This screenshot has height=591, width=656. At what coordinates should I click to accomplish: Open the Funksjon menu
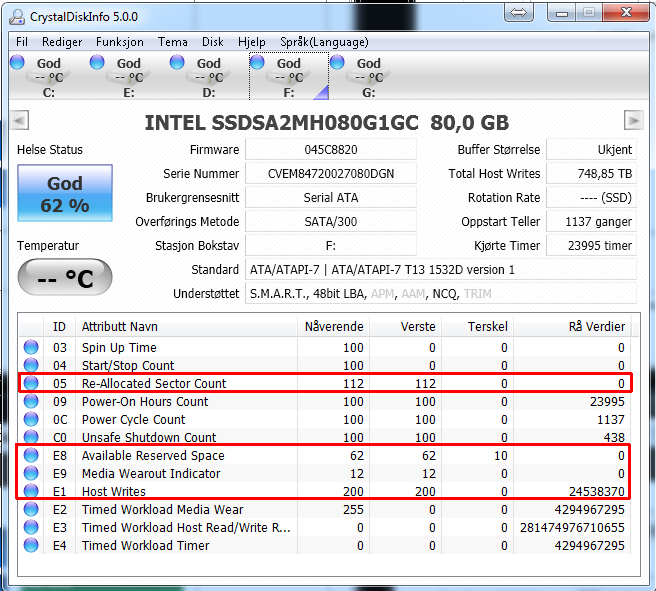[120, 42]
